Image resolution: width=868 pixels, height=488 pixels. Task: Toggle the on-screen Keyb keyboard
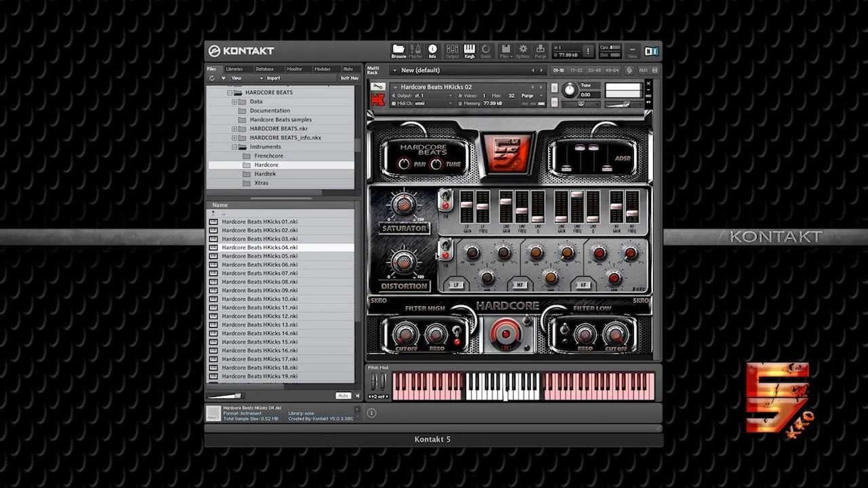(x=470, y=51)
